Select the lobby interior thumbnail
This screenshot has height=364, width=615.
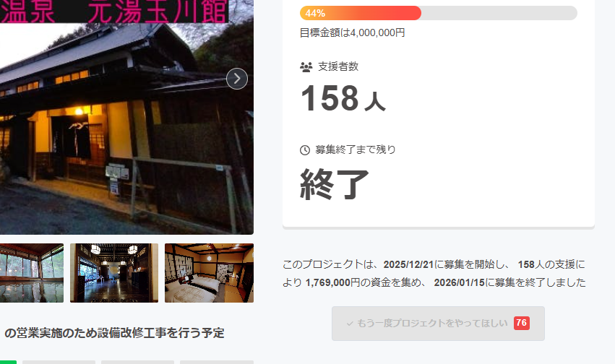tap(114, 273)
